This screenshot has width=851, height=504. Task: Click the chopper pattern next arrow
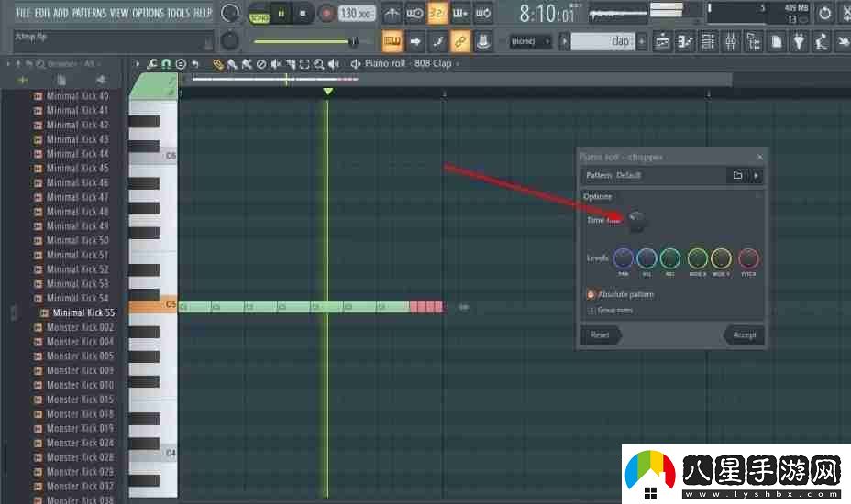(x=756, y=175)
